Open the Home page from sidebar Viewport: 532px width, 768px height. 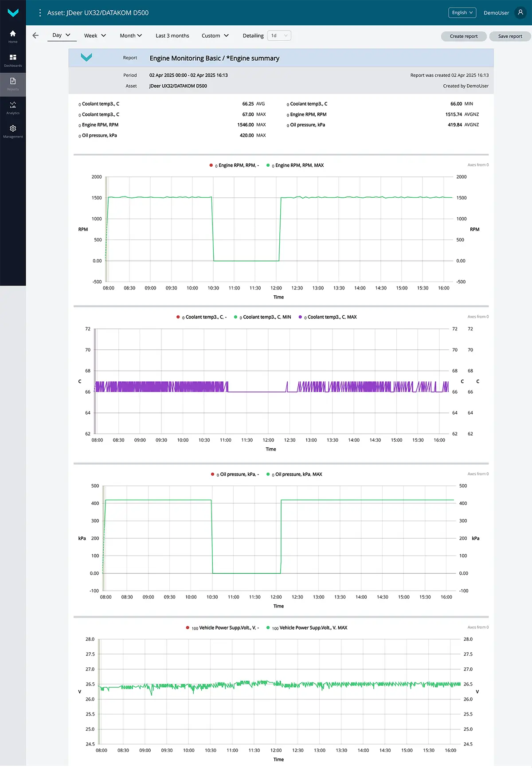click(13, 36)
